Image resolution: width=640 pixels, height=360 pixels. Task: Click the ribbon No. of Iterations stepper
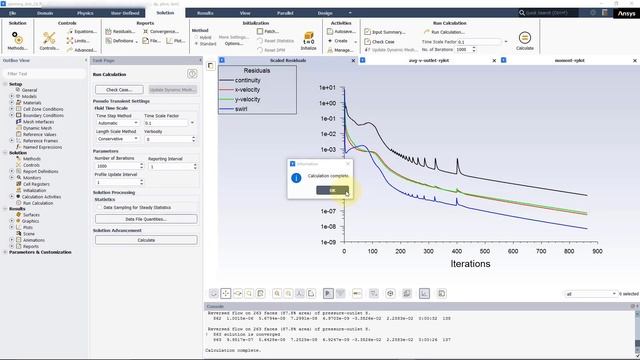473,49
